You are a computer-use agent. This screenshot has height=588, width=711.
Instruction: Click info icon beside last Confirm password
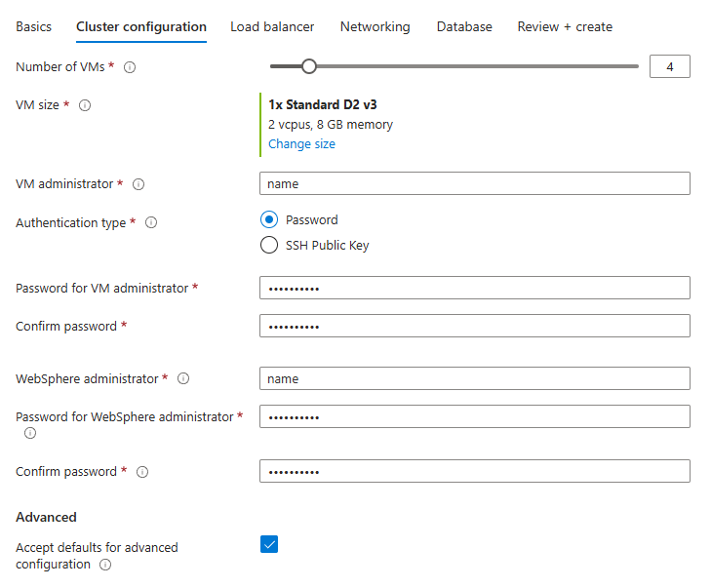142,472
